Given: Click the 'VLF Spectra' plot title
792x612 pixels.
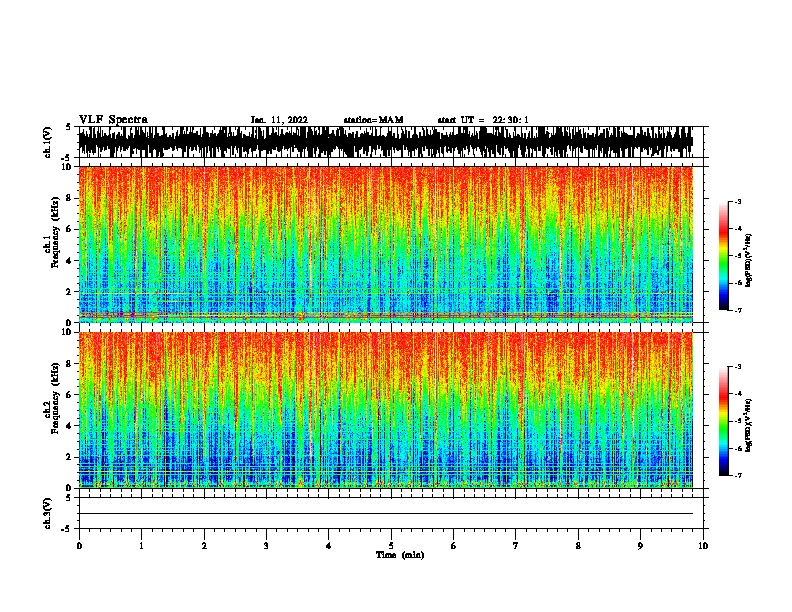Looking at the screenshot, I should [113, 120].
